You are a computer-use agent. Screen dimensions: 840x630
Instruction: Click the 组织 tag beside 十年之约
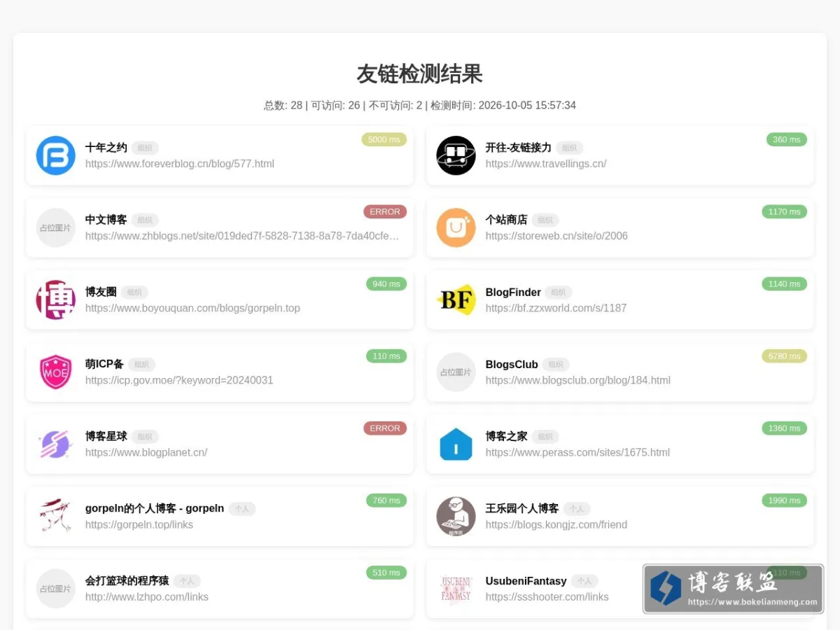point(145,148)
